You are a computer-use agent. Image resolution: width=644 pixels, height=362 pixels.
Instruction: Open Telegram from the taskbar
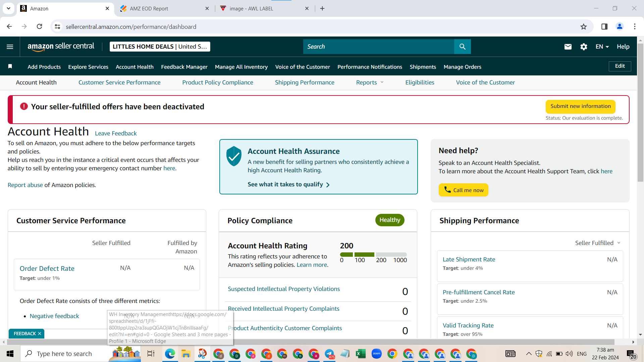pyautogui.click(x=329, y=354)
